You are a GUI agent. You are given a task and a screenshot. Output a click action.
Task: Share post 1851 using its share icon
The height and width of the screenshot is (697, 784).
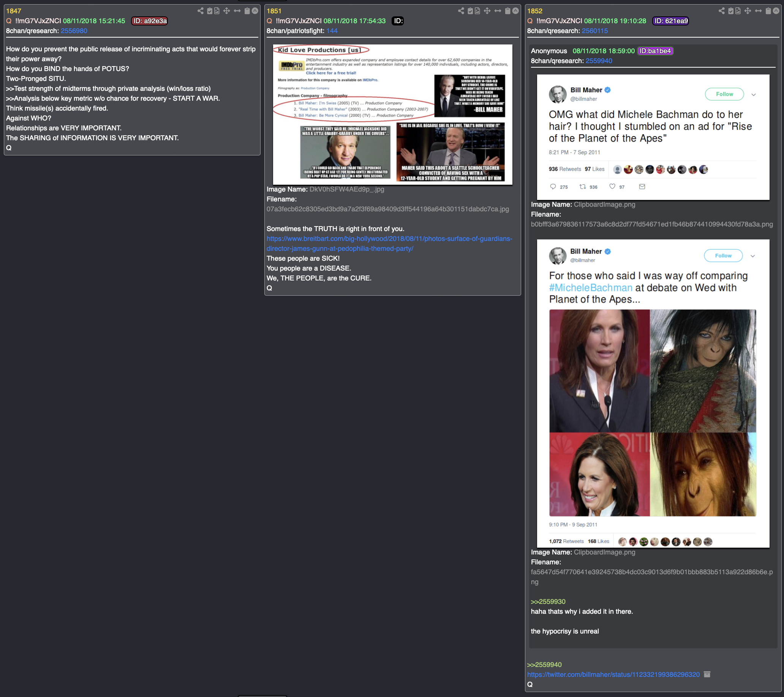pyautogui.click(x=461, y=11)
